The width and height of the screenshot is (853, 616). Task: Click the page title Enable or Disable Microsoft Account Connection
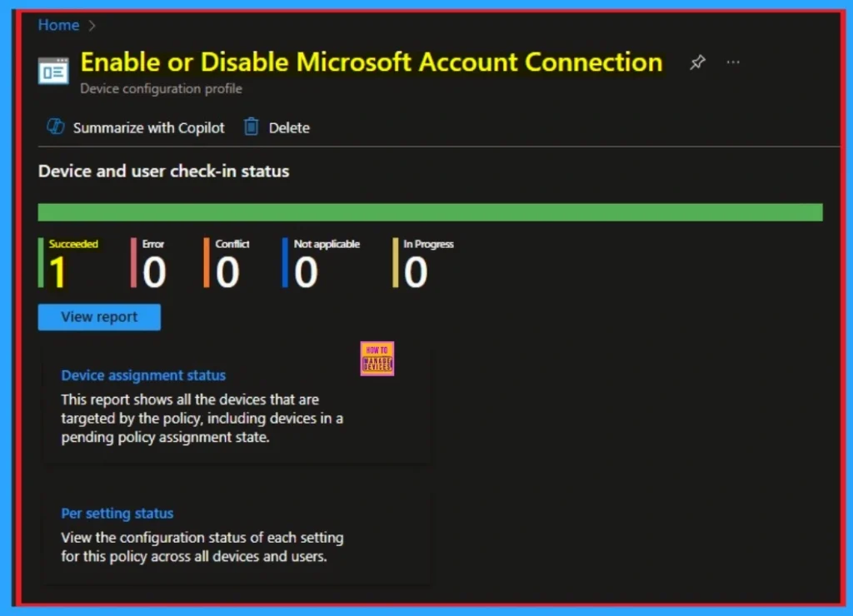(x=372, y=62)
